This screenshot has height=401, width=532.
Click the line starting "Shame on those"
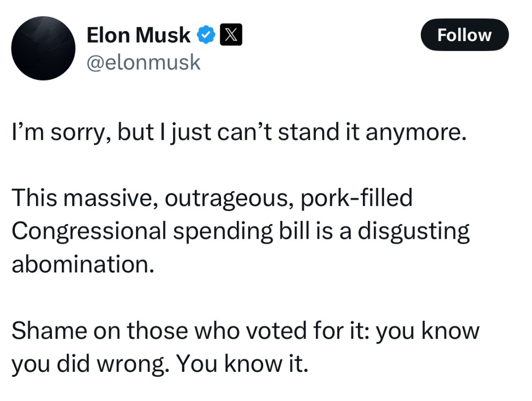(x=245, y=331)
